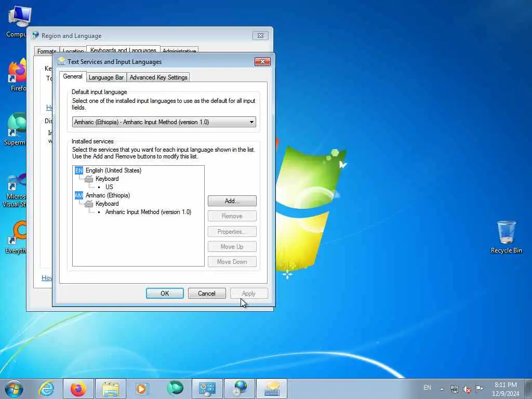This screenshot has width=532, height=399.
Task: Close the Text Services and Input Languages dialog
Action: (x=262, y=62)
